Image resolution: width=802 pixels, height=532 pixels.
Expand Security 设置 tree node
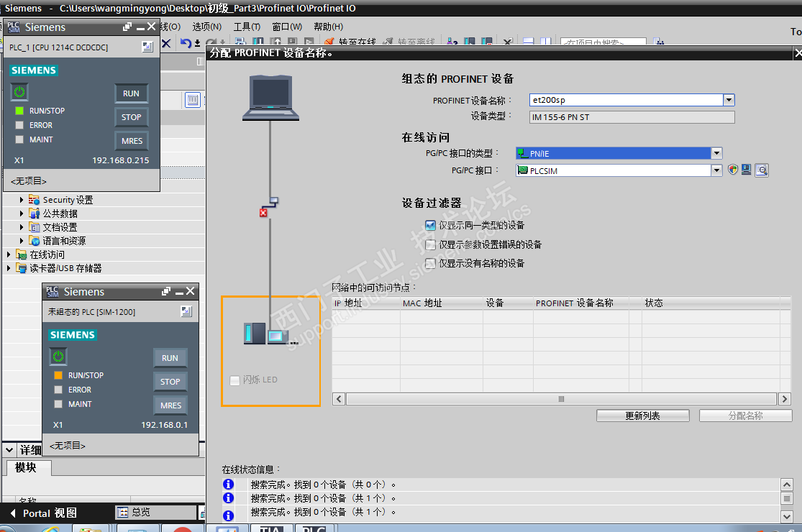pos(22,200)
